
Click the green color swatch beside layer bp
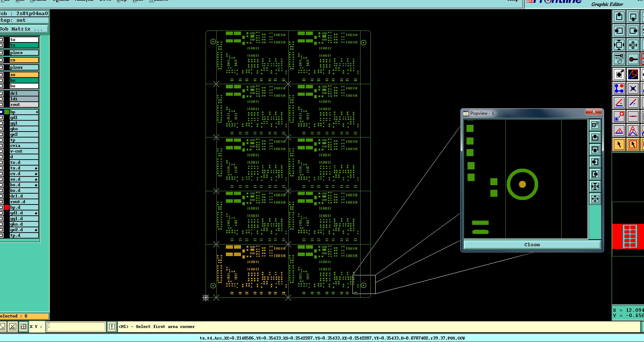pyautogui.click(x=7, y=112)
